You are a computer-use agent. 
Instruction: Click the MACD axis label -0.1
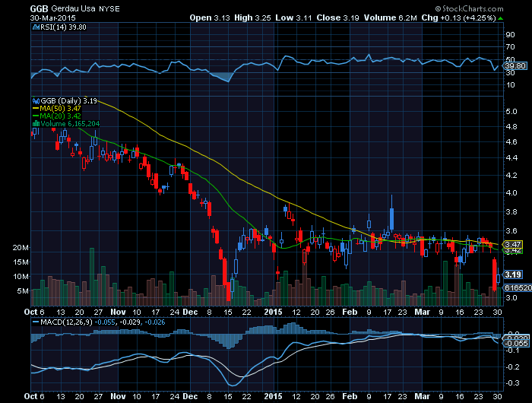[x=513, y=351]
